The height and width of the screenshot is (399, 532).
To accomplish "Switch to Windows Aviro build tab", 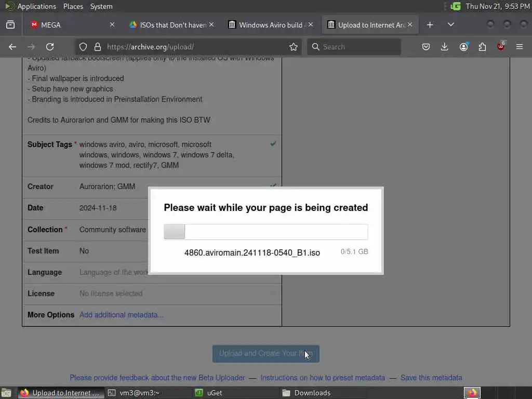I will [270, 25].
